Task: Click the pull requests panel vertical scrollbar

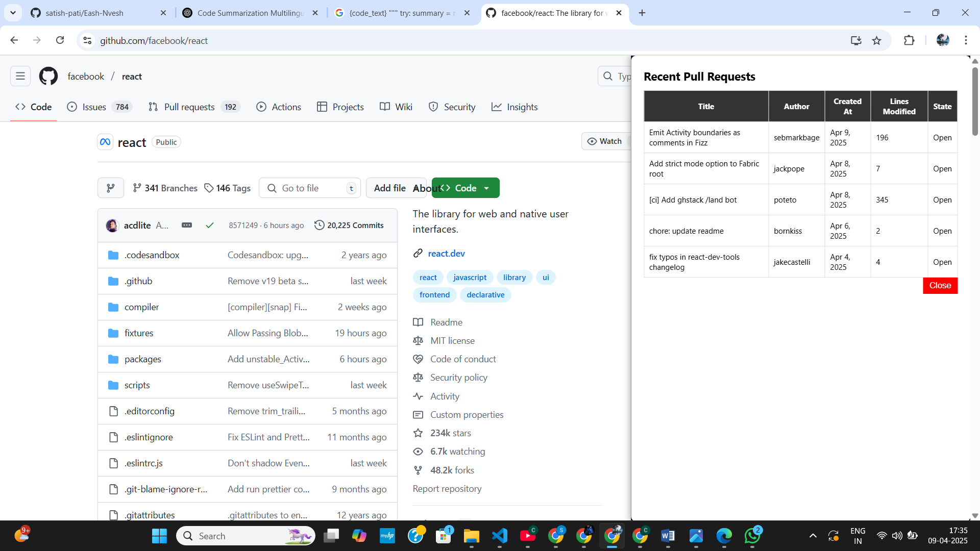Action: 975,102
